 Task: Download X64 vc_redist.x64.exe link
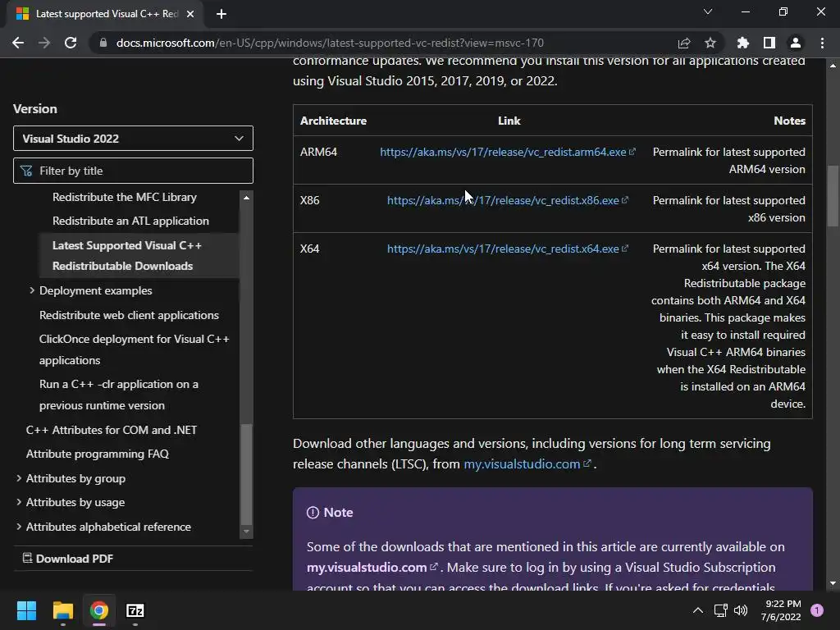[x=507, y=249]
